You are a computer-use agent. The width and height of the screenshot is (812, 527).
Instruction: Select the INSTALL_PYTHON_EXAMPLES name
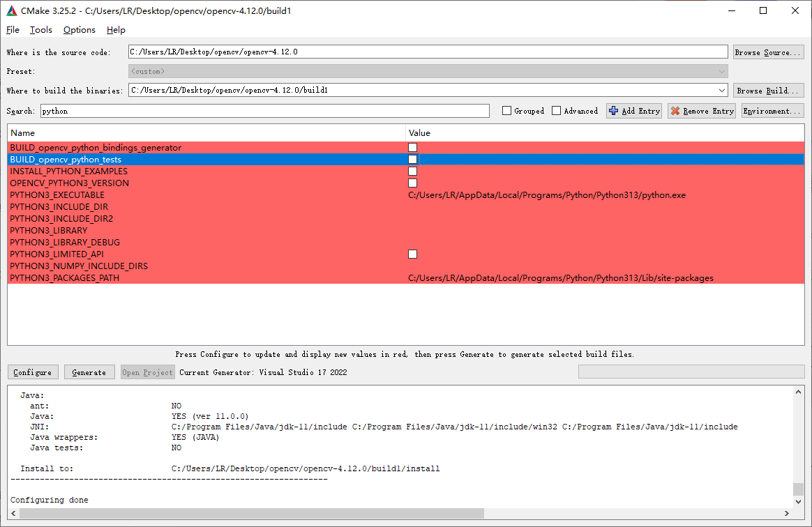tap(69, 171)
